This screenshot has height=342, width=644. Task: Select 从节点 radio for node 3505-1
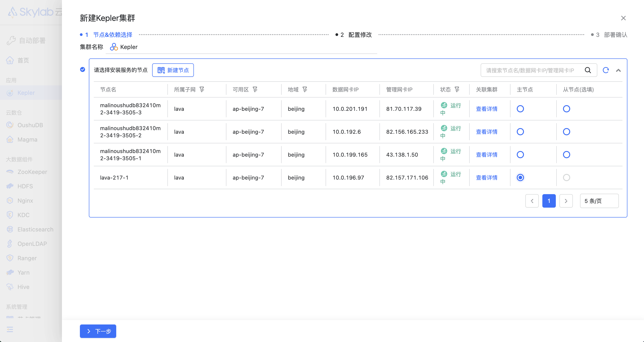pos(567,154)
